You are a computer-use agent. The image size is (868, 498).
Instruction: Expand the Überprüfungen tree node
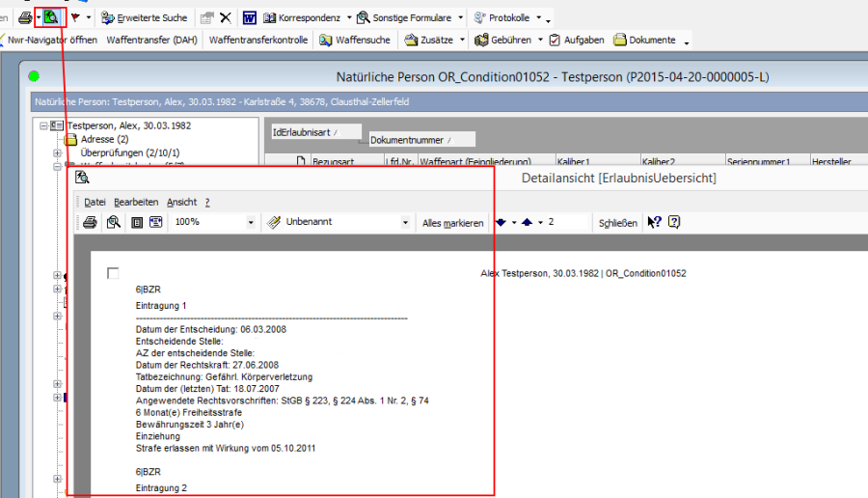click(58, 152)
